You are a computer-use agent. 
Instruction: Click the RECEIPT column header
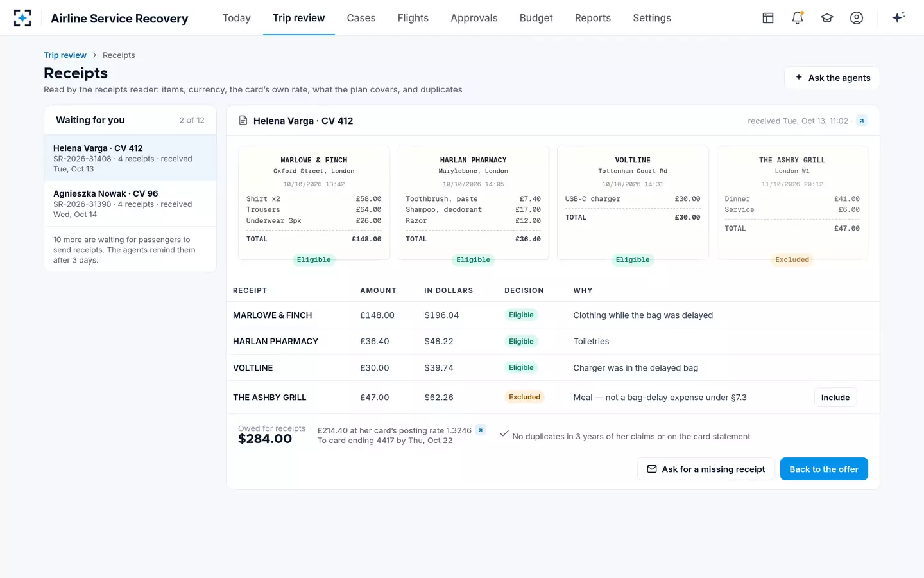250,290
